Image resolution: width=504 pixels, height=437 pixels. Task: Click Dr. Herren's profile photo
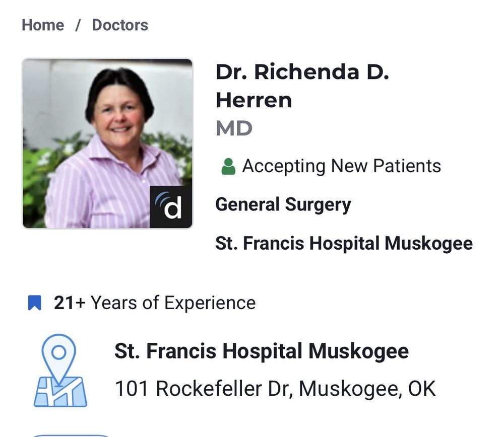107,143
